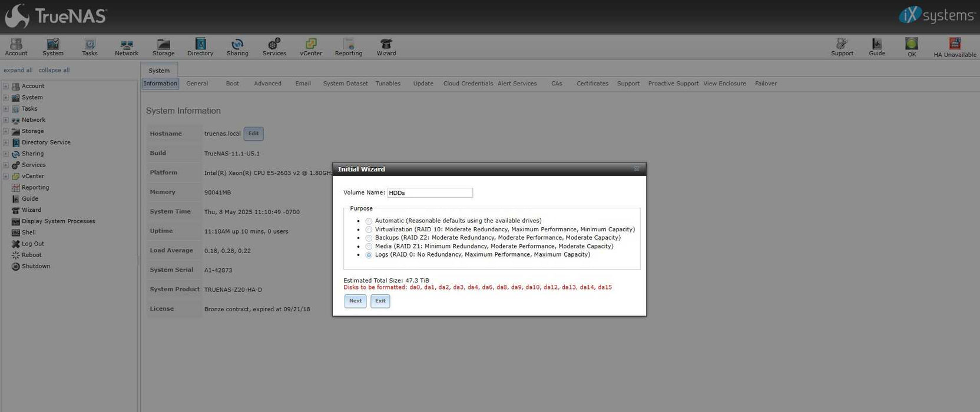Switch to the Tunables tab

388,84
